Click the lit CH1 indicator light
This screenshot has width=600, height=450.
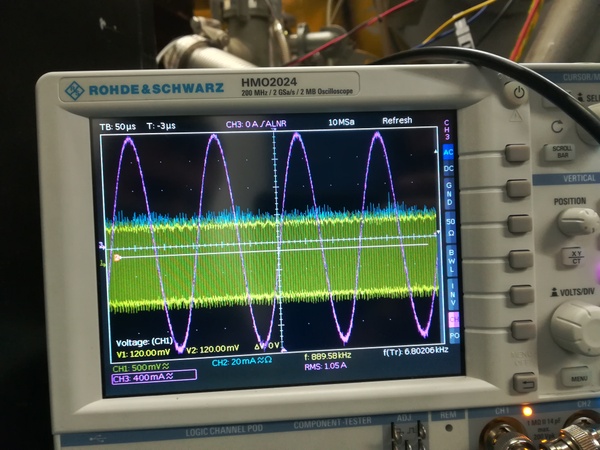(x=527, y=411)
